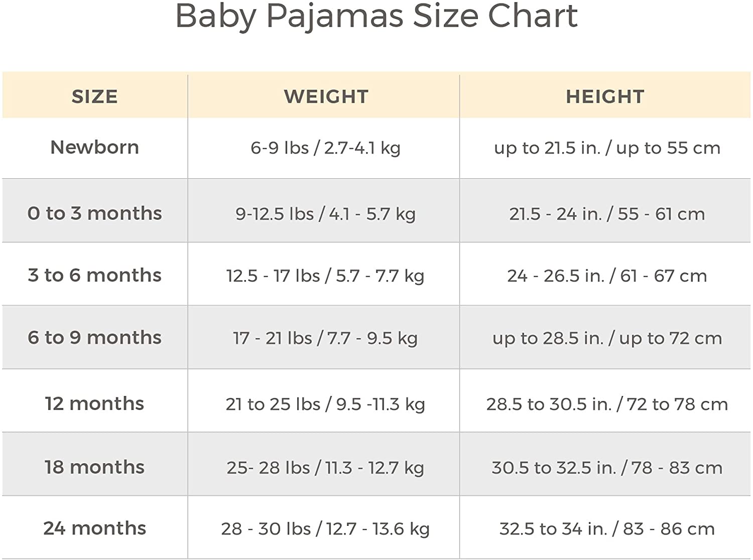The width and height of the screenshot is (753, 560).
Task: Select the 32.5 to 34 in. height cell
Action: pyautogui.click(x=607, y=529)
